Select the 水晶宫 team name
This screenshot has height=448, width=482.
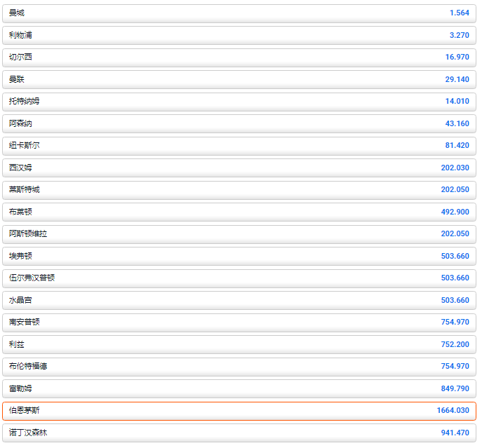(x=20, y=301)
